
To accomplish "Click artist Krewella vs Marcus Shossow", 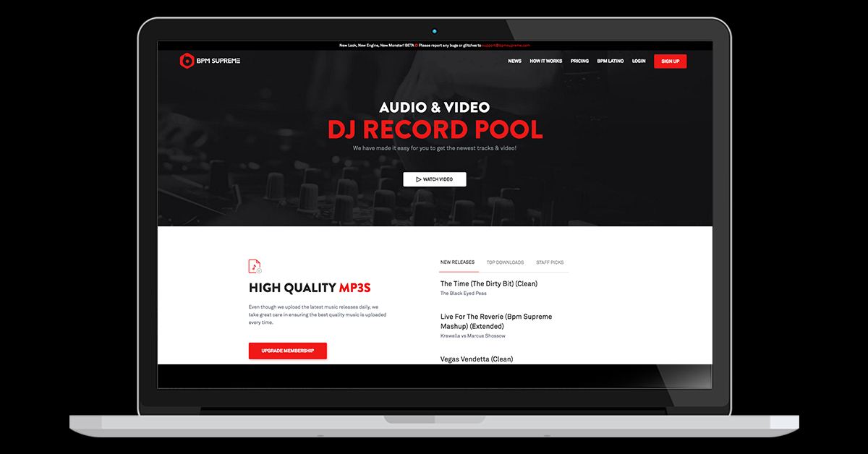I will pos(472,336).
